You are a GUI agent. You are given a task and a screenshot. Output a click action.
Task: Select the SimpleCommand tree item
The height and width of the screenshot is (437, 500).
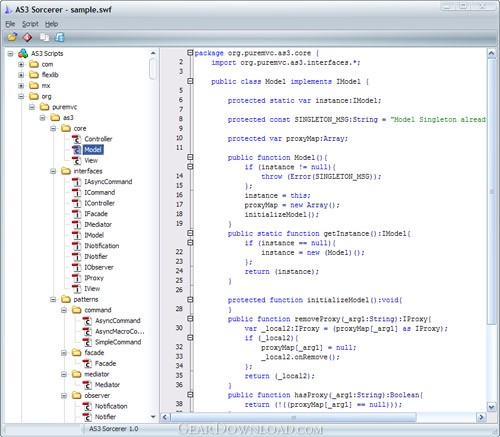[x=118, y=342]
